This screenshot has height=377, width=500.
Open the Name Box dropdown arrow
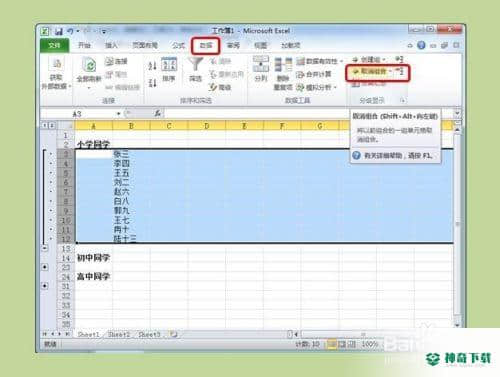tap(118, 114)
